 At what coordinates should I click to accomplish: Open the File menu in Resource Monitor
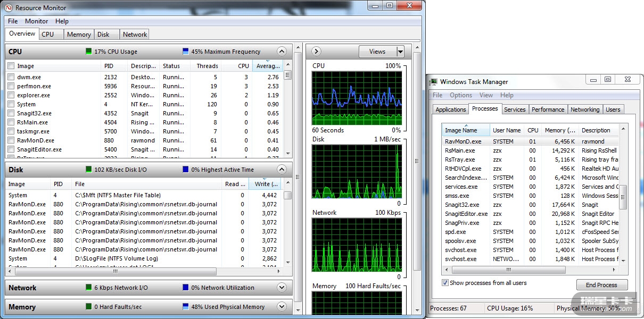(x=13, y=21)
